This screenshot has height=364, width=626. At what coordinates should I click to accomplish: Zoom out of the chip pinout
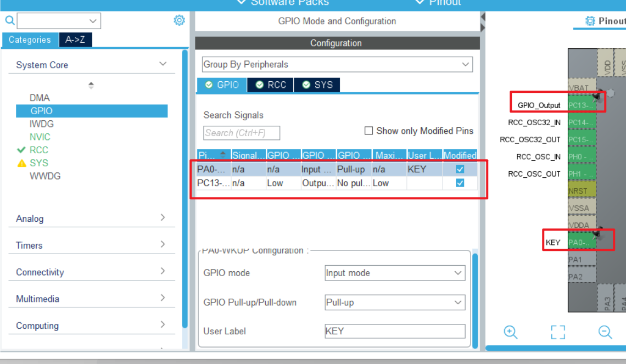pos(605,332)
